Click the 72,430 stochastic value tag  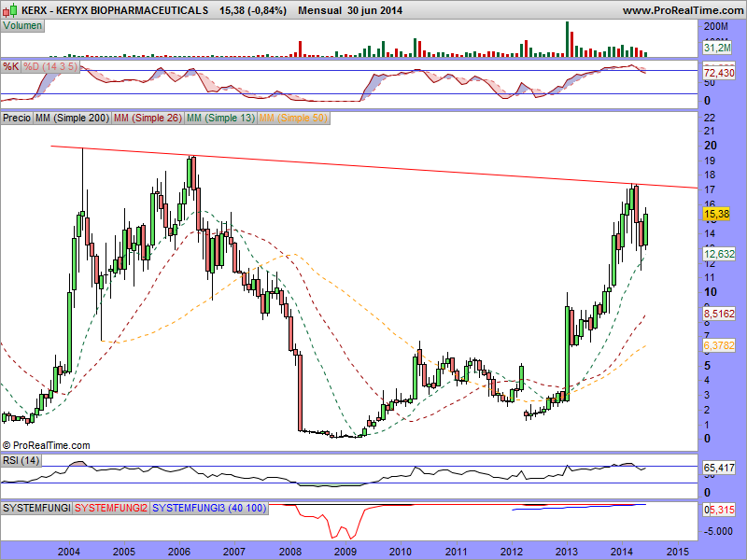point(719,73)
